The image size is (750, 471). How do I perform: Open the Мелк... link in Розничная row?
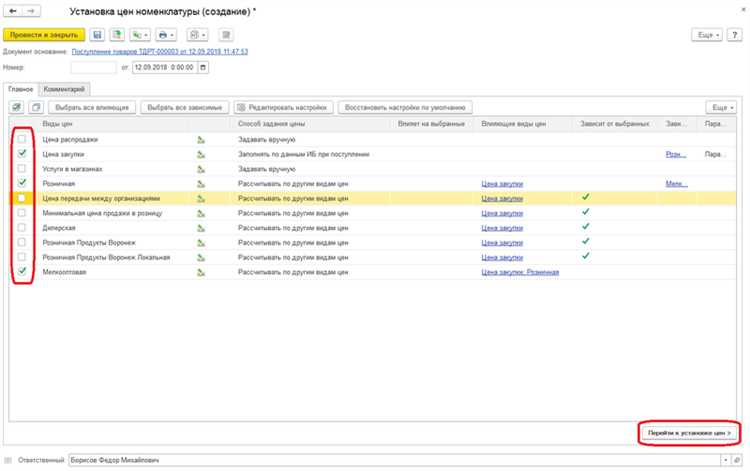[x=676, y=184]
